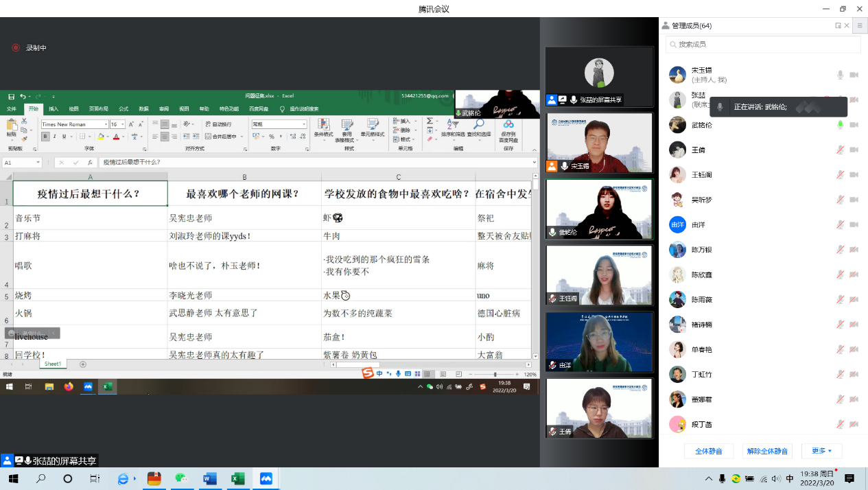Open the 中 input method language switcher
The width and height of the screenshot is (868, 490).
790,478
